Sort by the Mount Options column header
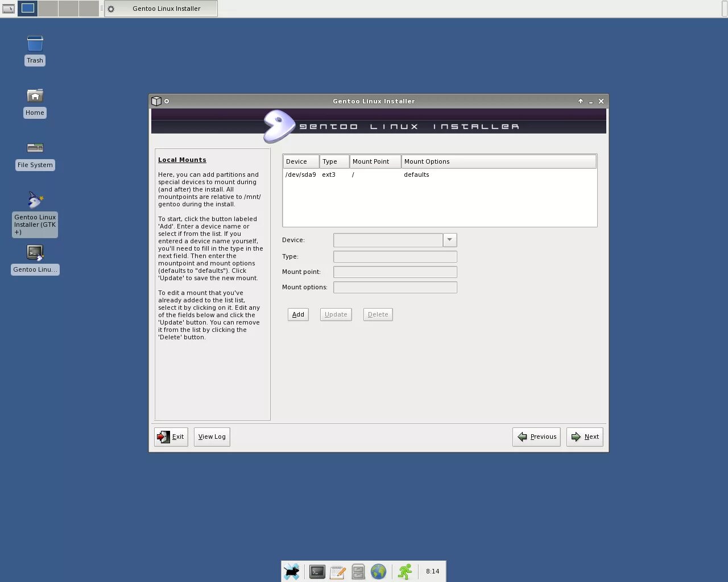Screen dimensions: 728x582 [499, 161]
